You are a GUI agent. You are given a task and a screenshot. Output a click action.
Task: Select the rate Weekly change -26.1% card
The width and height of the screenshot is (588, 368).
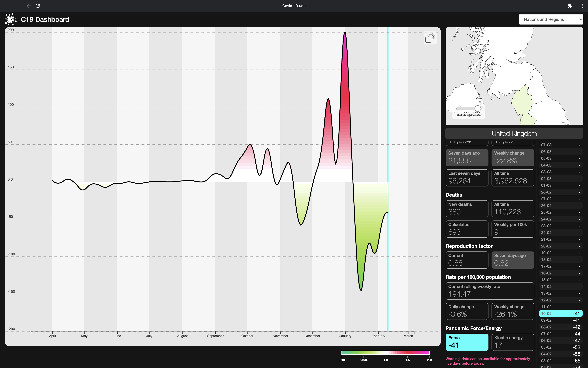click(x=513, y=311)
